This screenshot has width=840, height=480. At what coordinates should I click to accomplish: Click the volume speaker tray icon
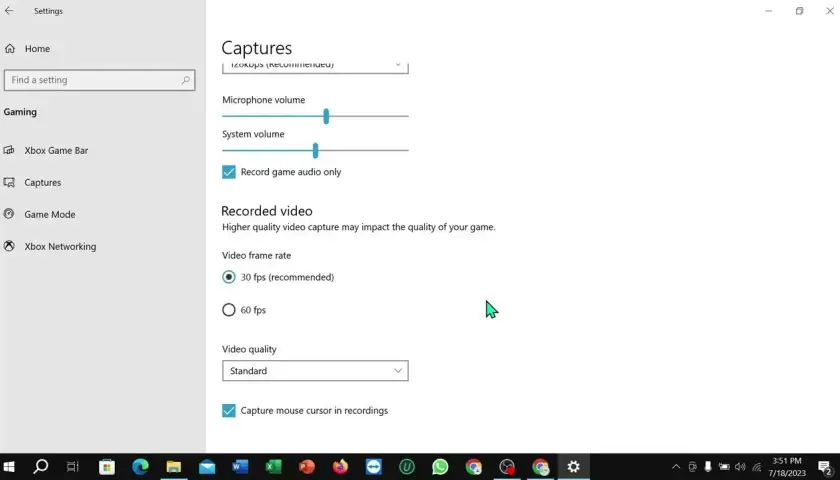[740, 467]
